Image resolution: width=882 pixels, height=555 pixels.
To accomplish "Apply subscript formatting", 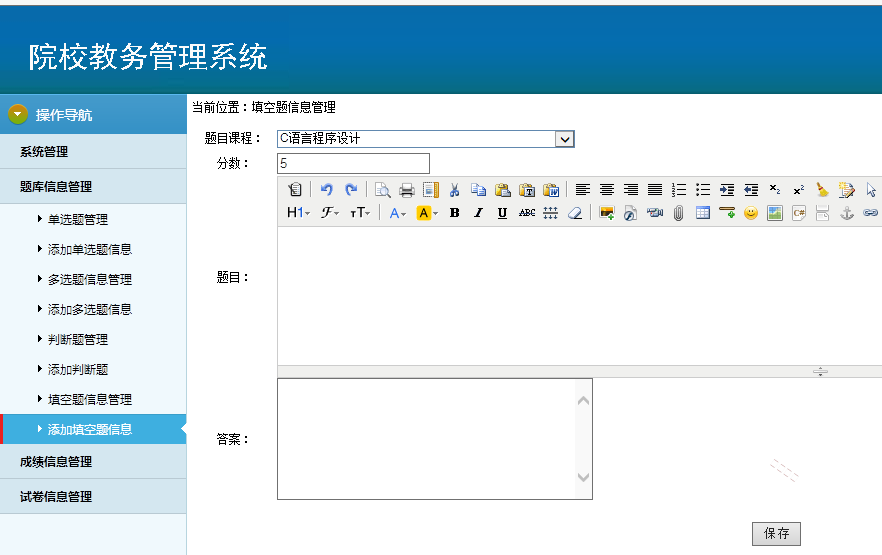I will (775, 189).
